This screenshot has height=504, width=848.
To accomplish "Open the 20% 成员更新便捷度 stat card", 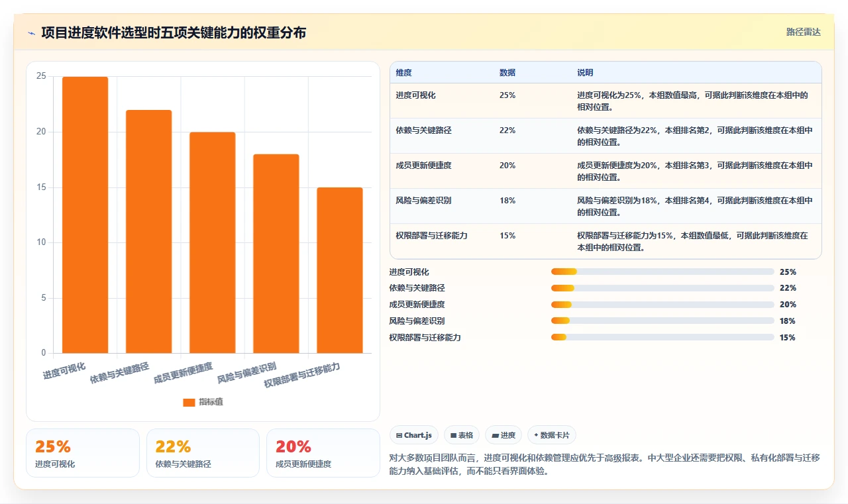I will tap(323, 453).
